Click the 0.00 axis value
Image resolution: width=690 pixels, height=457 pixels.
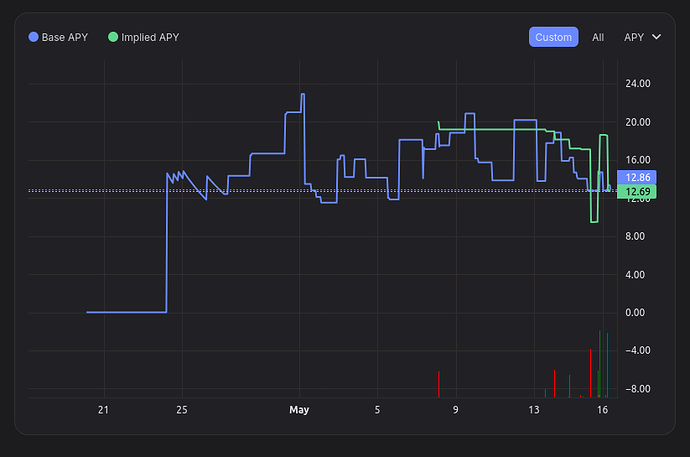[635, 312]
